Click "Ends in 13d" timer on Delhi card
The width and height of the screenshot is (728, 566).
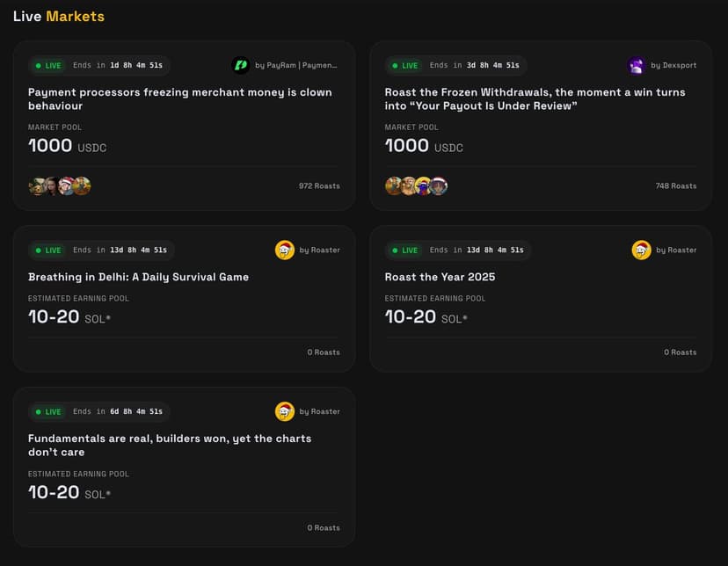coord(120,250)
